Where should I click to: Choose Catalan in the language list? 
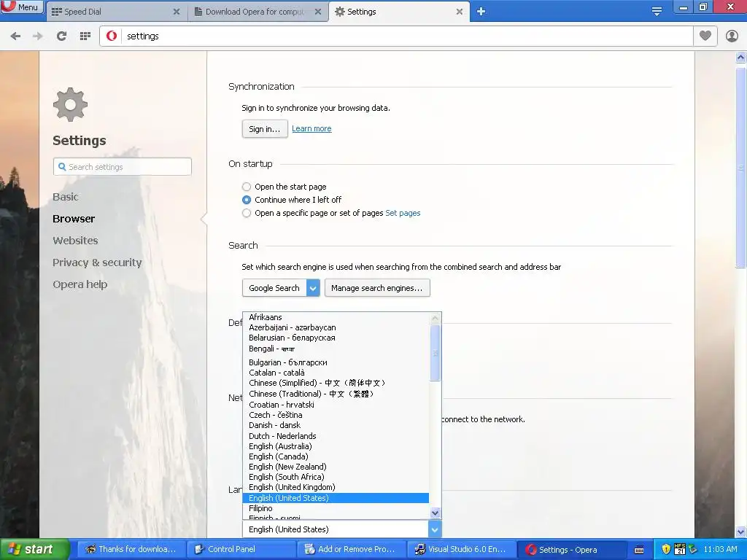pyautogui.click(x=336, y=373)
